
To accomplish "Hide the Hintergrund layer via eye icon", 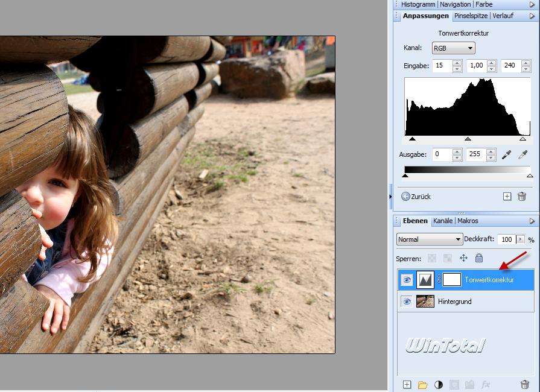I will point(407,302).
